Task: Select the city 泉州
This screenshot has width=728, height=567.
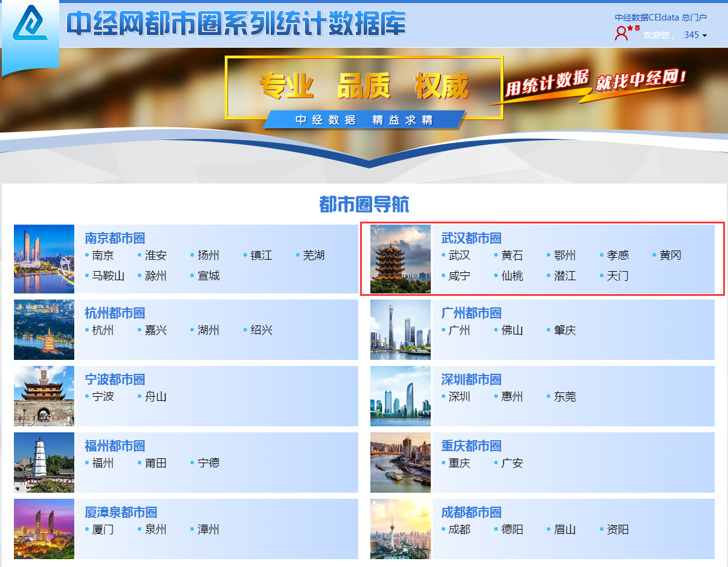Action: click(156, 530)
